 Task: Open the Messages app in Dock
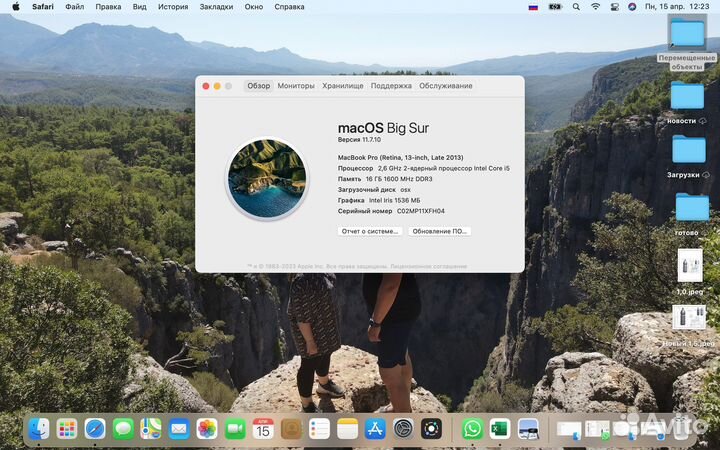click(123, 429)
